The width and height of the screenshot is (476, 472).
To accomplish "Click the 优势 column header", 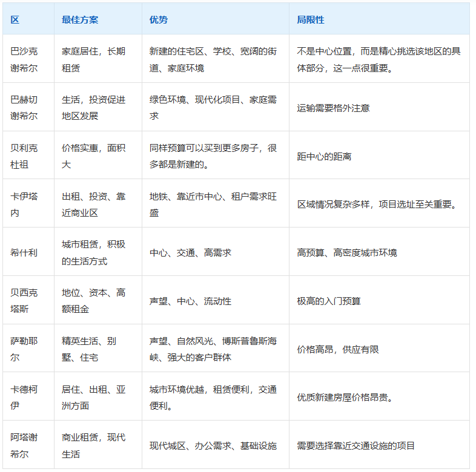I will [216, 19].
